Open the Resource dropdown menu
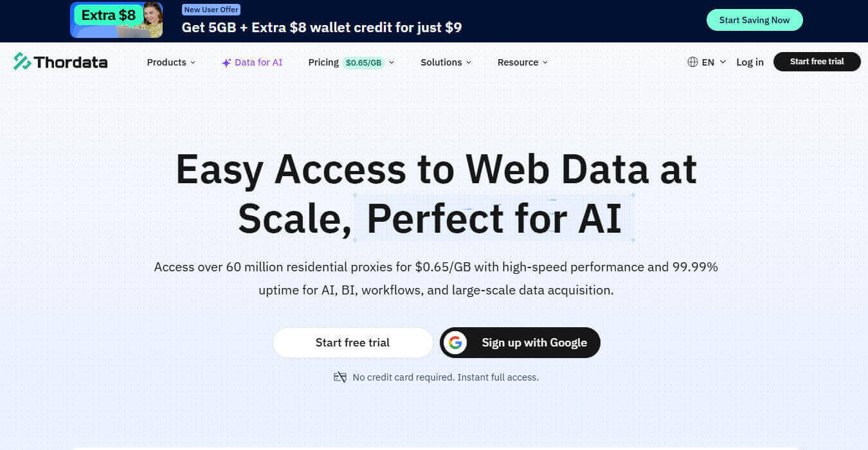This screenshot has width=868, height=450. click(522, 62)
